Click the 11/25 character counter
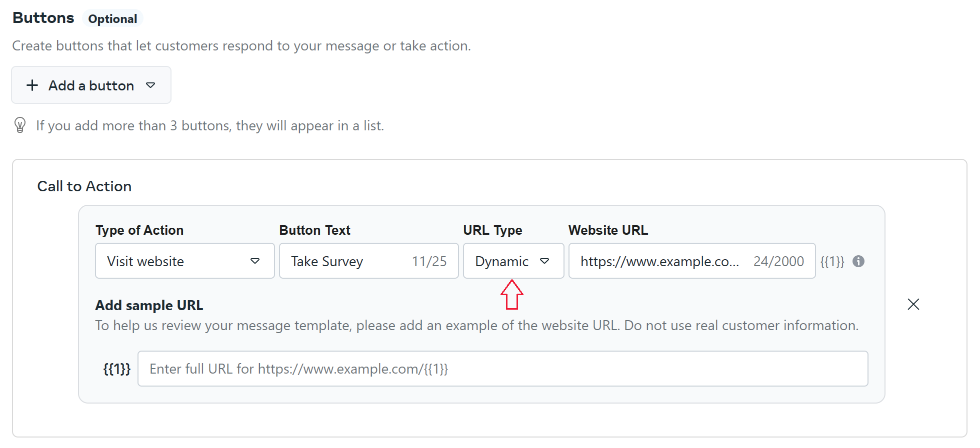Image resolution: width=980 pixels, height=448 pixels. click(429, 261)
